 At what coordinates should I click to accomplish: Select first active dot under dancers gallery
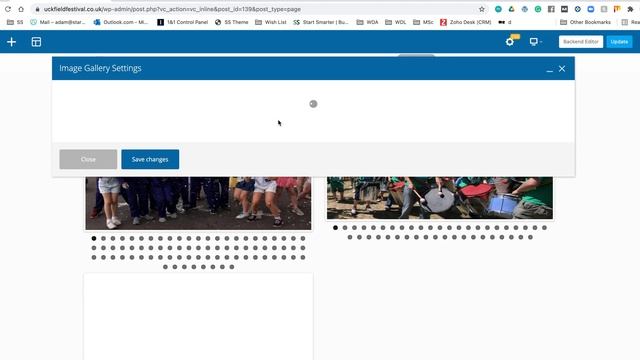tap(94, 238)
